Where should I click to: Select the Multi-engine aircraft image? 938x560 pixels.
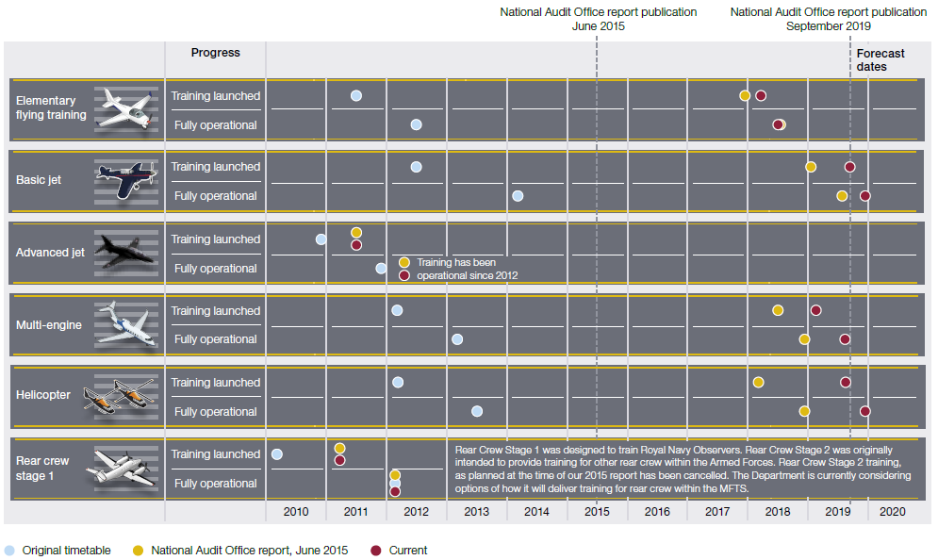[126, 325]
